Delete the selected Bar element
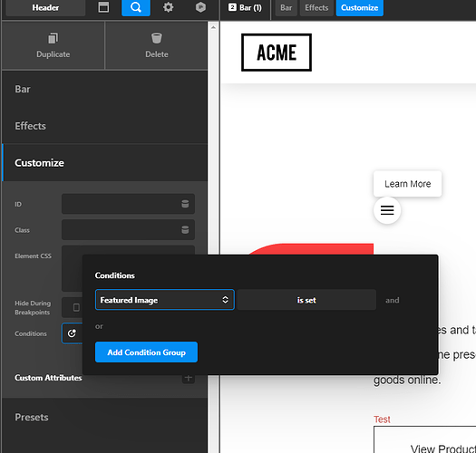The width and height of the screenshot is (476, 453). [157, 45]
